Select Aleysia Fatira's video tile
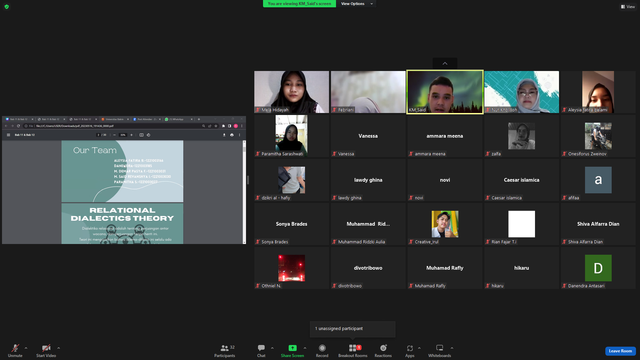Screen dimensions: 640x360 (598, 92)
